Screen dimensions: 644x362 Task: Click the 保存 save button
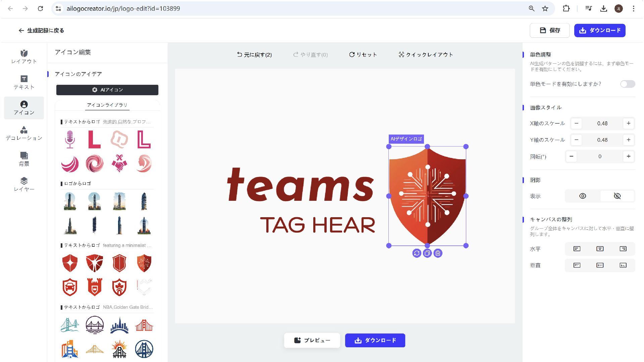click(x=550, y=31)
